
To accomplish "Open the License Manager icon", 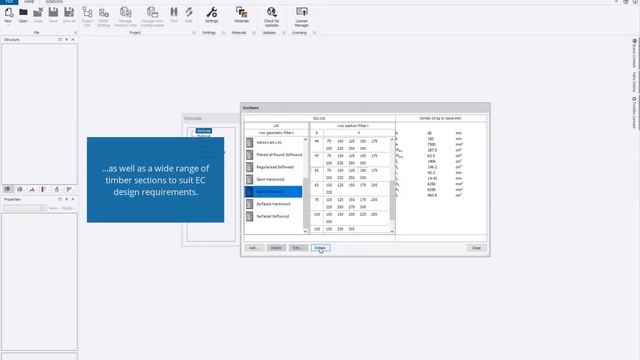I will (x=302, y=12).
